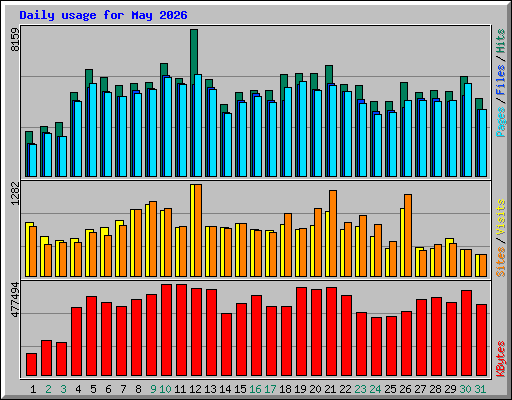Screen dimensions: 512x400
Task: Select day 27 on the x-axis
Action: tap(420, 389)
